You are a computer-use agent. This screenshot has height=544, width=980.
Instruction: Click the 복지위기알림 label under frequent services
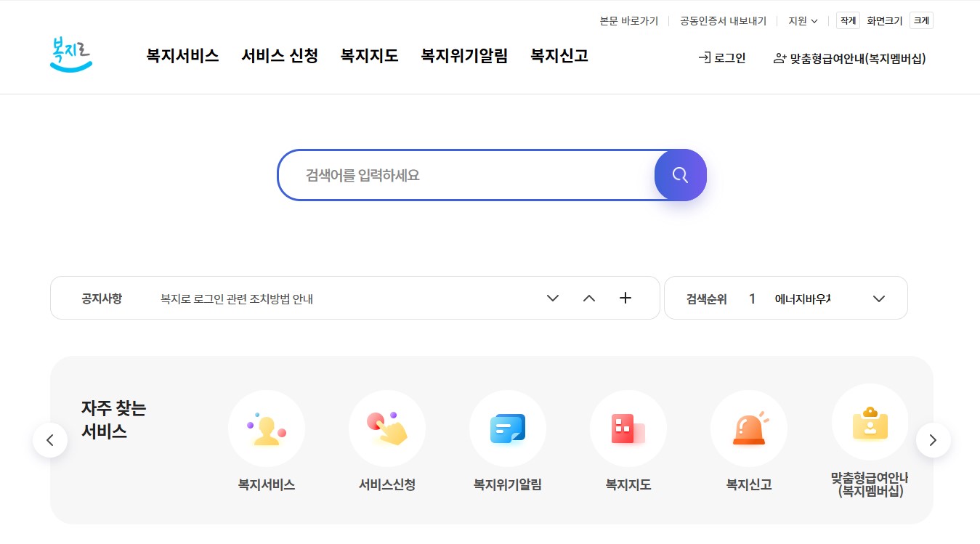(508, 484)
